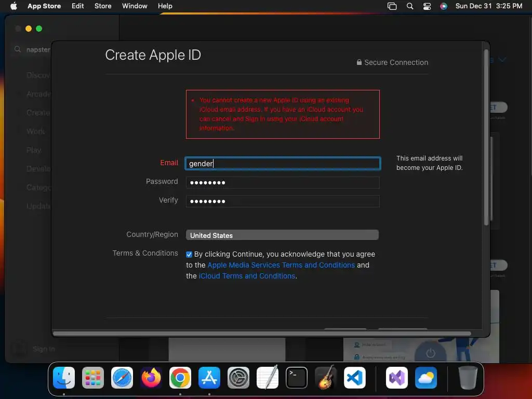532x399 pixels.
Task: Open System Settings from the Dock
Action: pos(238,377)
